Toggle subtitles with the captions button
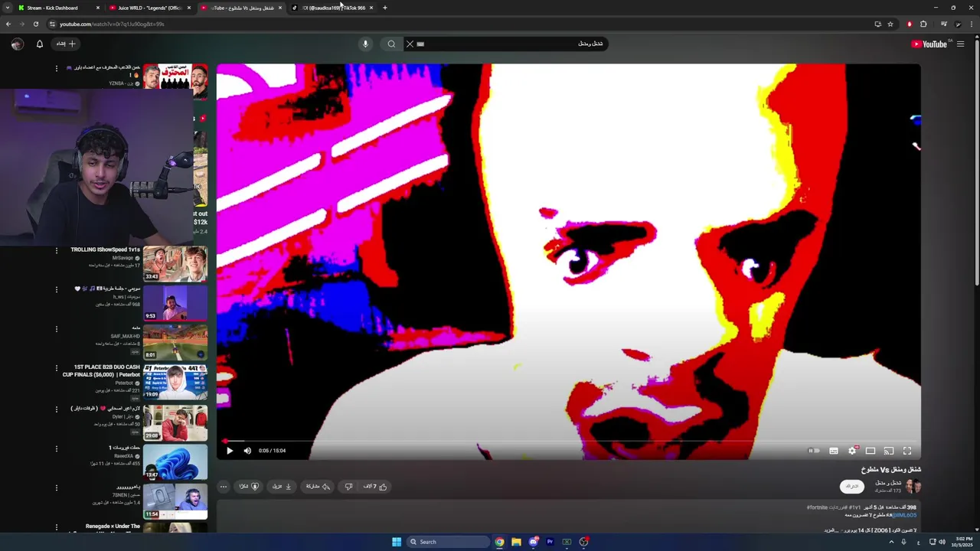980x551 pixels. coord(834,451)
